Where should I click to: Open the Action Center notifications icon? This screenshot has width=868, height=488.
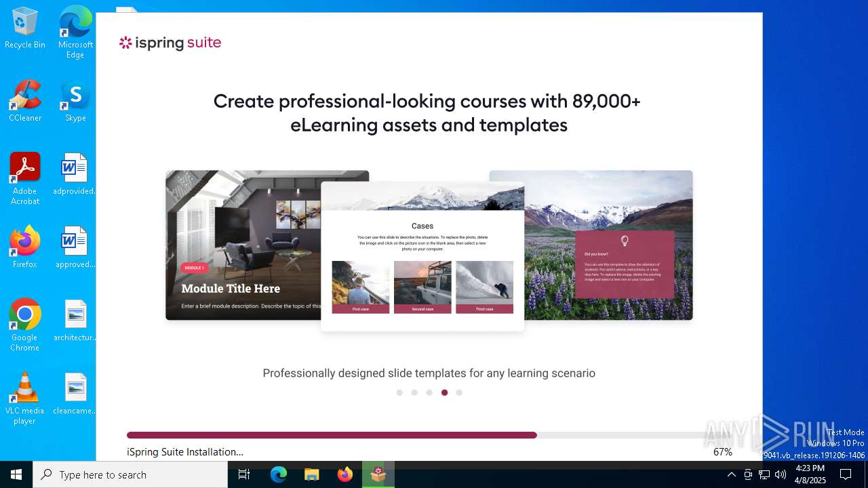click(846, 474)
